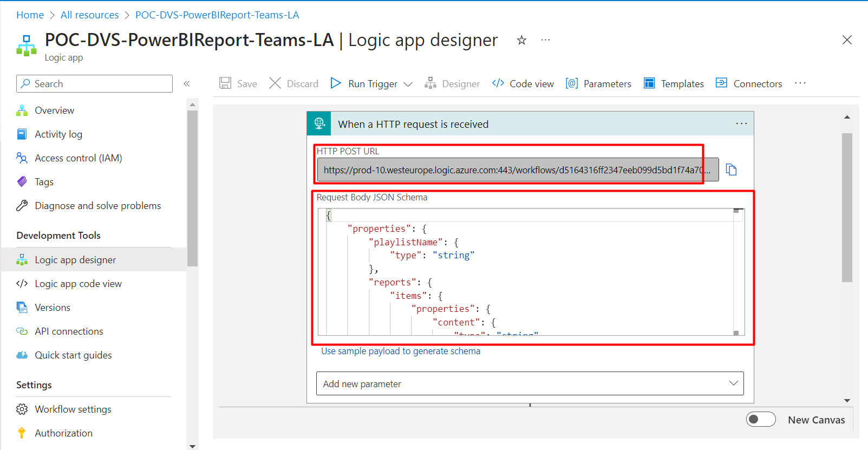Click Use sample payload to generate schema

coord(401,351)
